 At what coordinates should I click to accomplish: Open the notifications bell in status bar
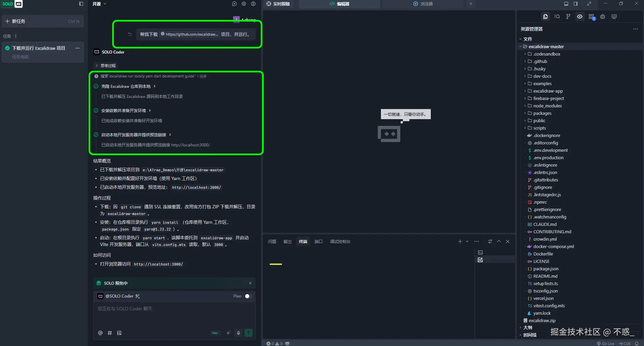coord(637,344)
